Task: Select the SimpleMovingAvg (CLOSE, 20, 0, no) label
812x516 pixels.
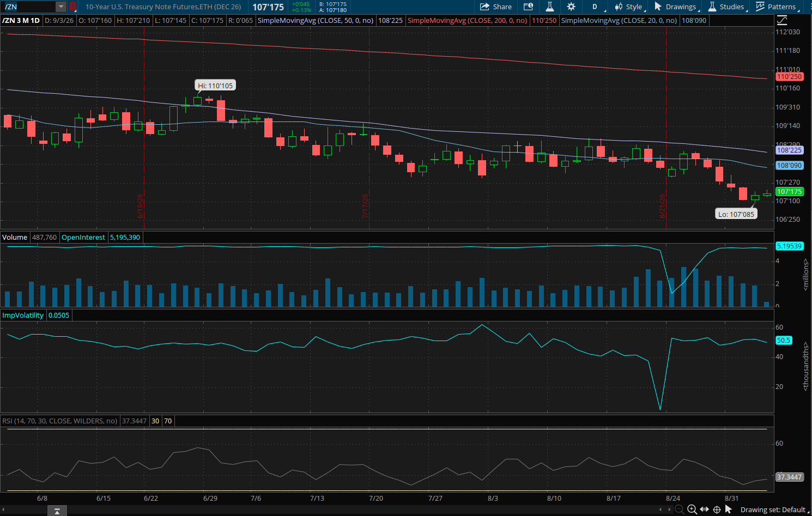Action: point(619,20)
